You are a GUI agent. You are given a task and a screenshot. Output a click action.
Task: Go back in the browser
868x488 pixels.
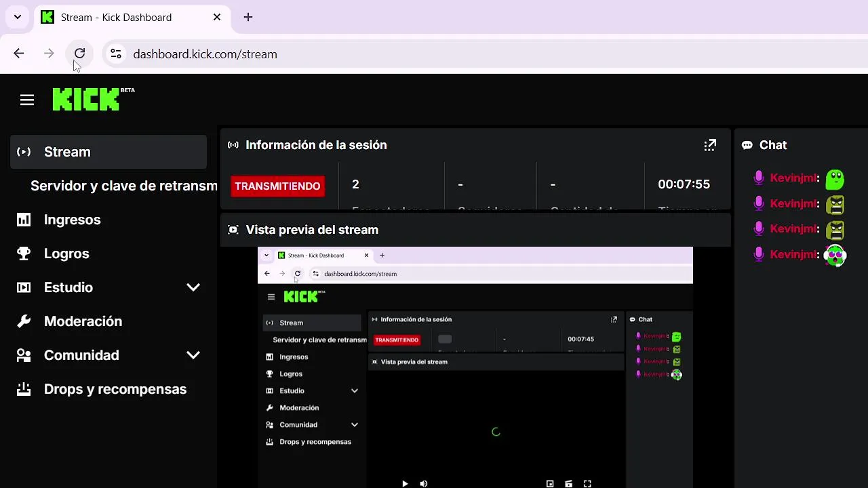[19, 54]
